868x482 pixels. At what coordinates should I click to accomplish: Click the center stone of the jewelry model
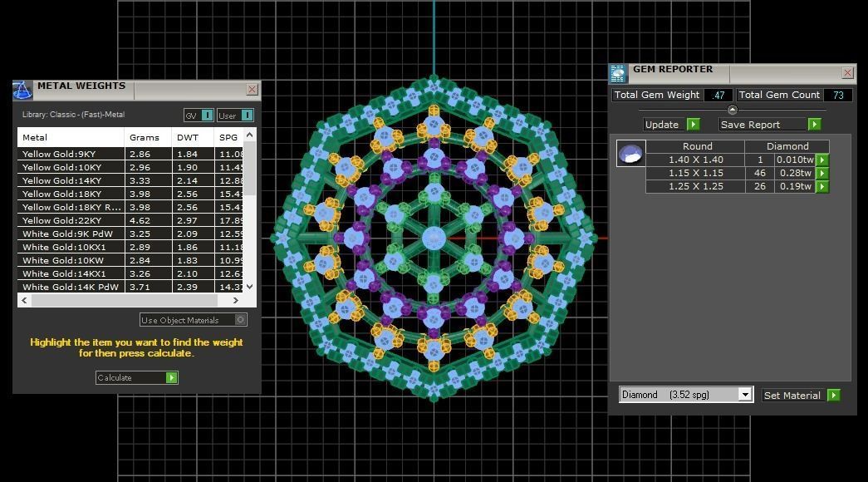(x=434, y=239)
